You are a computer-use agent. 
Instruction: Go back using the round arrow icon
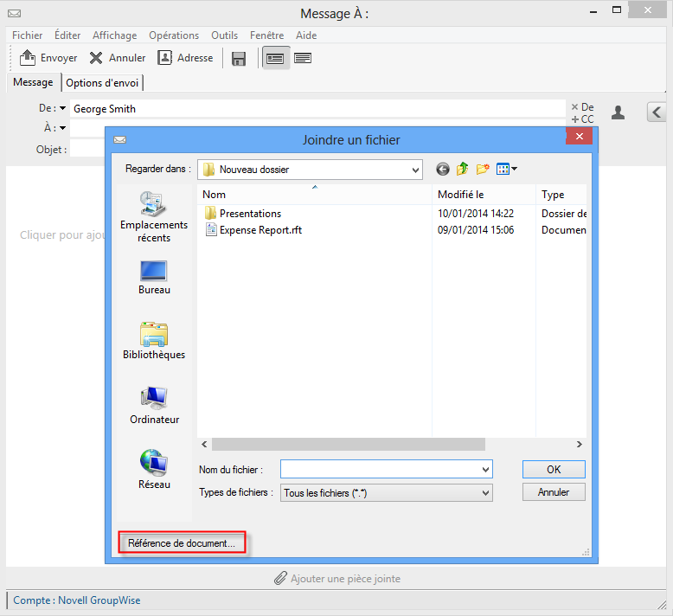coord(443,169)
